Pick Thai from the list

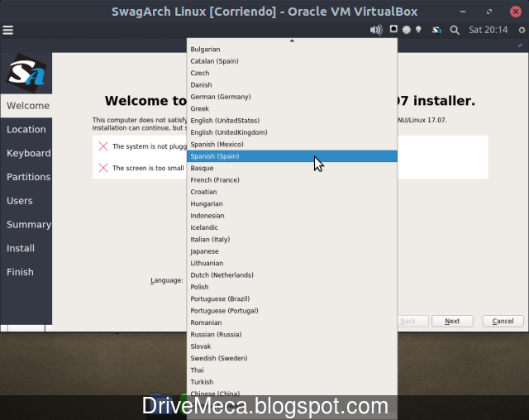pos(292,370)
